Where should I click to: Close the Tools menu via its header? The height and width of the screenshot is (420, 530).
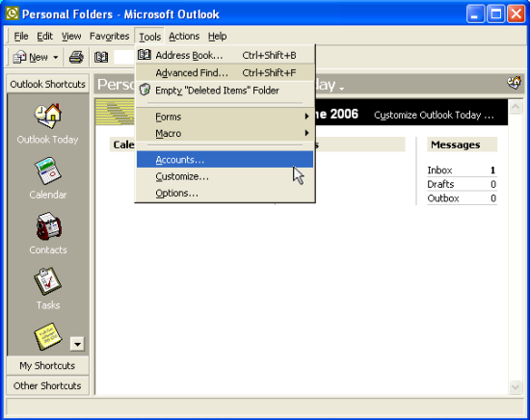(149, 37)
